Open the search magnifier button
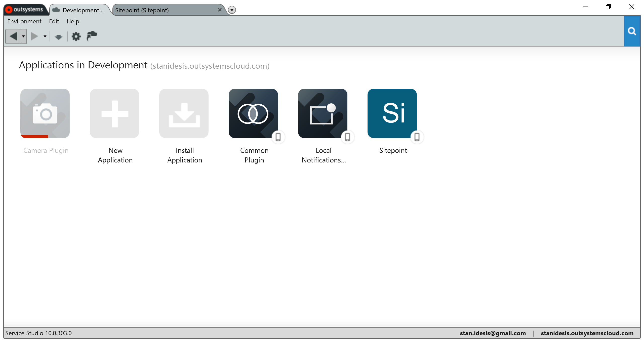 (632, 31)
